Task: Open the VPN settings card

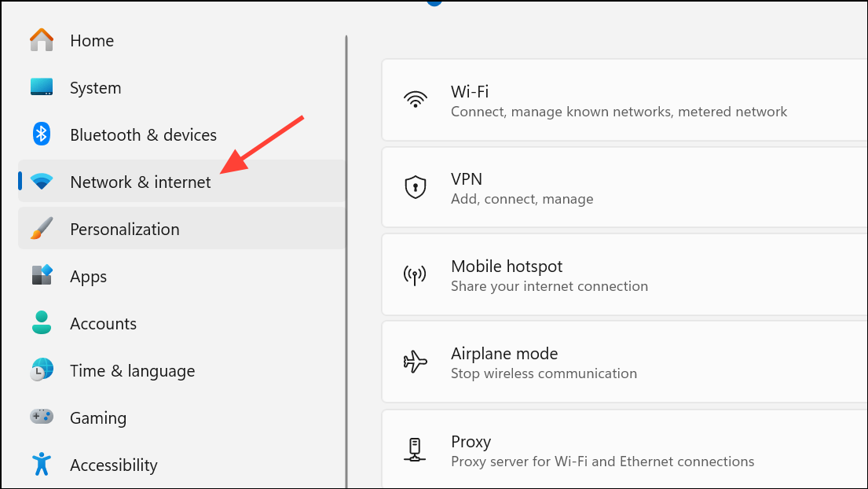Action: pos(624,187)
